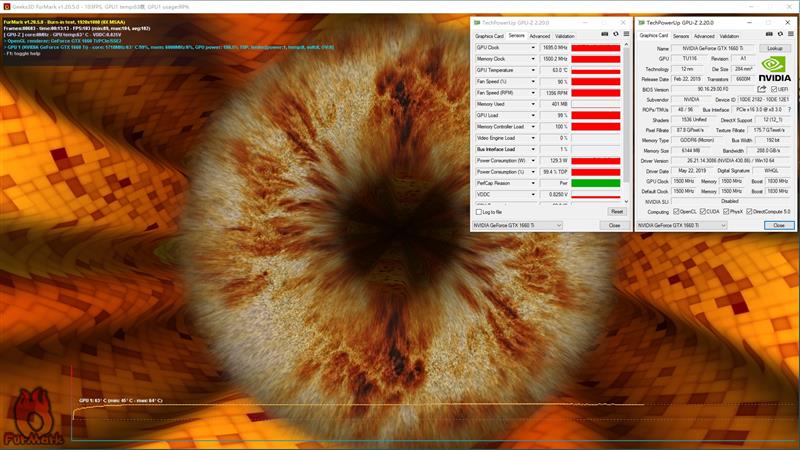Click GPU-Z title icon in Graphics Card window

pos(641,23)
